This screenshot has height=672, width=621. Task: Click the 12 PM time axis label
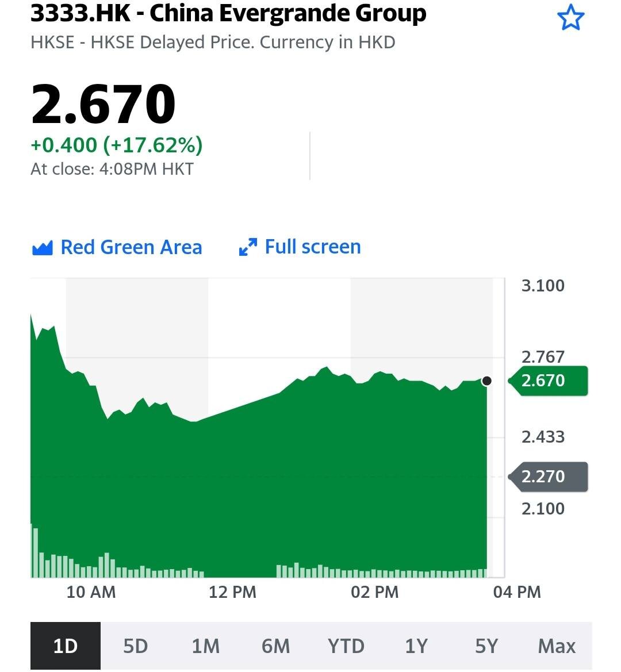click(x=232, y=592)
